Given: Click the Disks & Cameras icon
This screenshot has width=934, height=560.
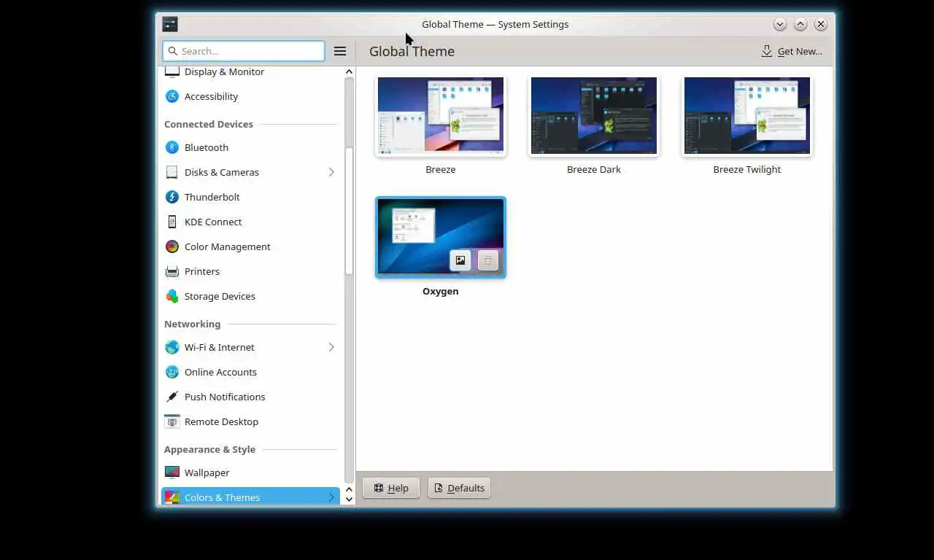Looking at the screenshot, I should coord(171,172).
